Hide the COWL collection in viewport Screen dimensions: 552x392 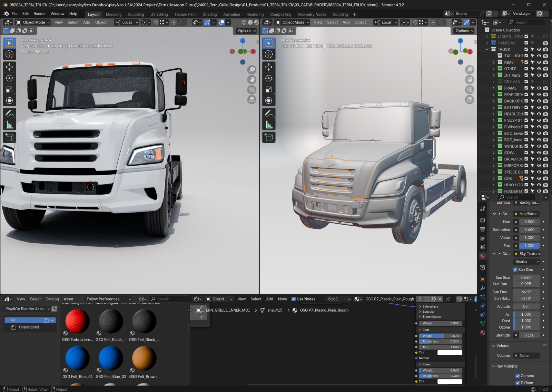539,153
